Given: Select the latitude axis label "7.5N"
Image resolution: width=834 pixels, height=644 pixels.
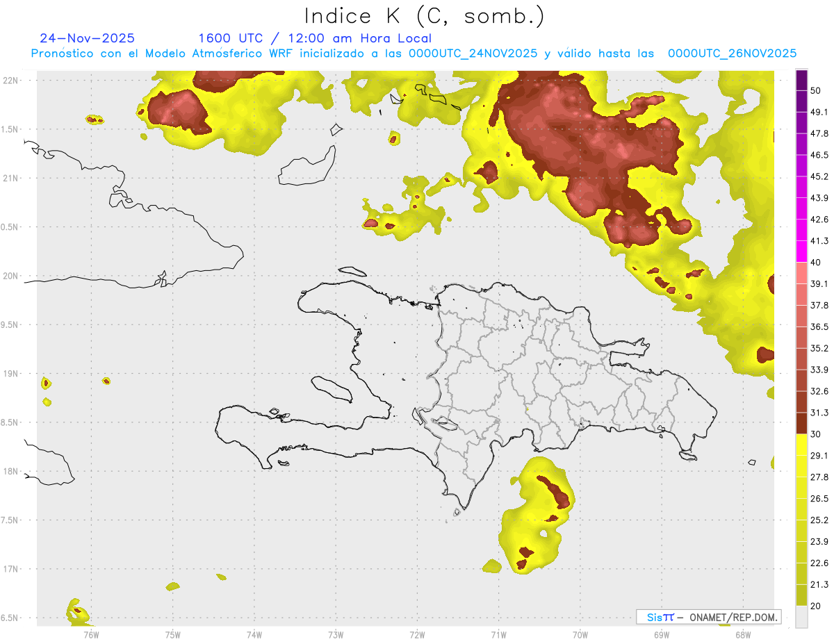Looking at the screenshot, I should pyautogui.click(x=10, y=521).
